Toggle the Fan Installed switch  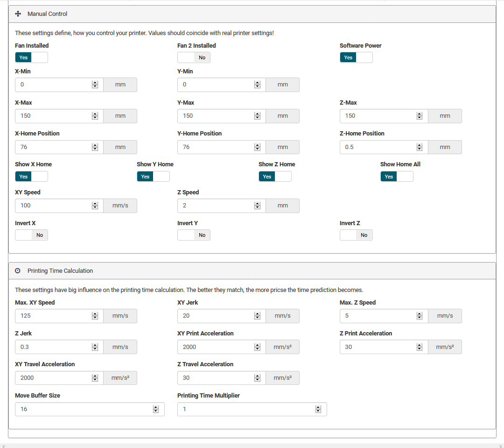(32, 57)
